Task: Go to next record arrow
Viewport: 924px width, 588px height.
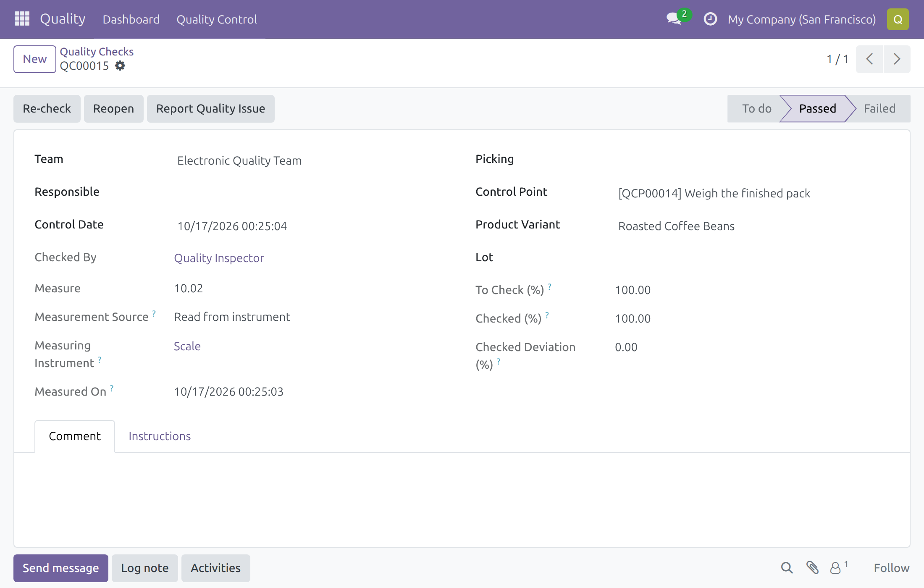Action: point(897,59)
